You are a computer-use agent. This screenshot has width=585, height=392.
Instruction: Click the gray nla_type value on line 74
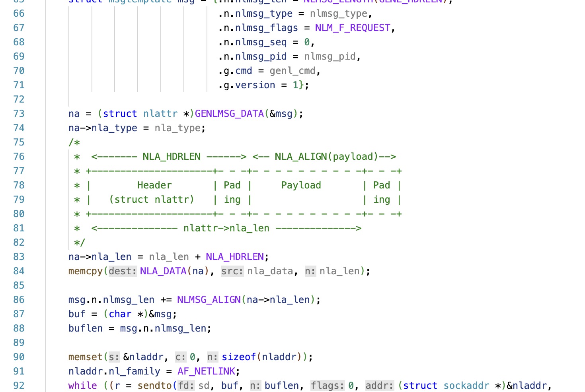tap(177, 128)
